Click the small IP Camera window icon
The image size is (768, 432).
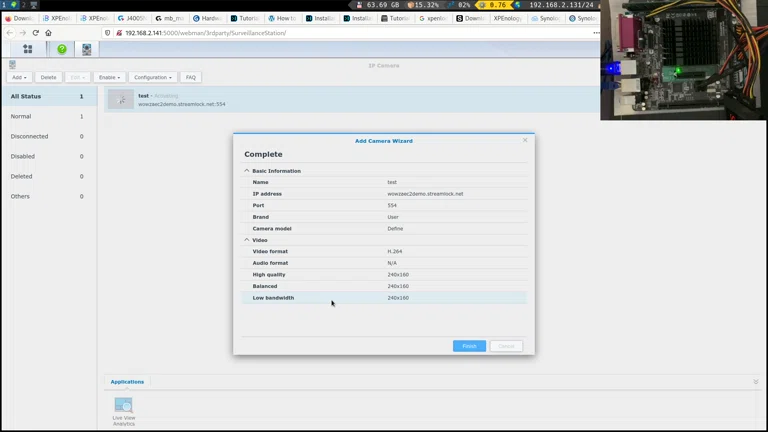12,65
